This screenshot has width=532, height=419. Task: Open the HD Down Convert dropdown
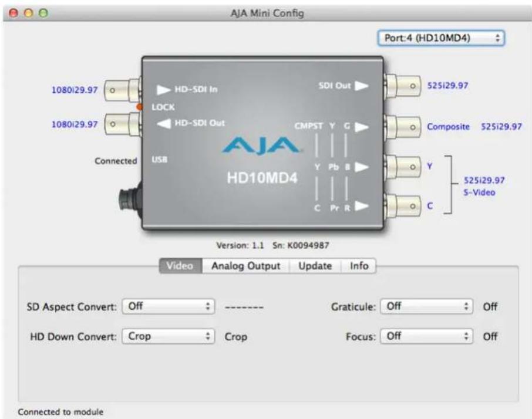coord(169,336)
